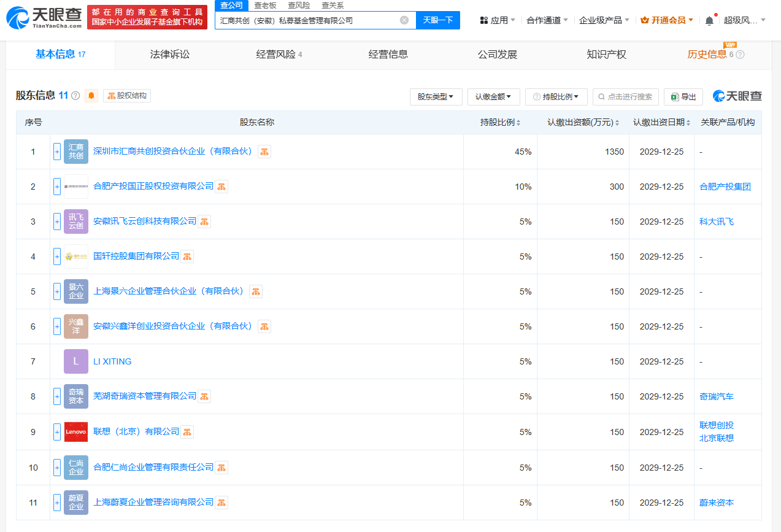Click the help icon beside 历史信息 tab
Screen dimensions: 781x532
(x=740, y=55)
